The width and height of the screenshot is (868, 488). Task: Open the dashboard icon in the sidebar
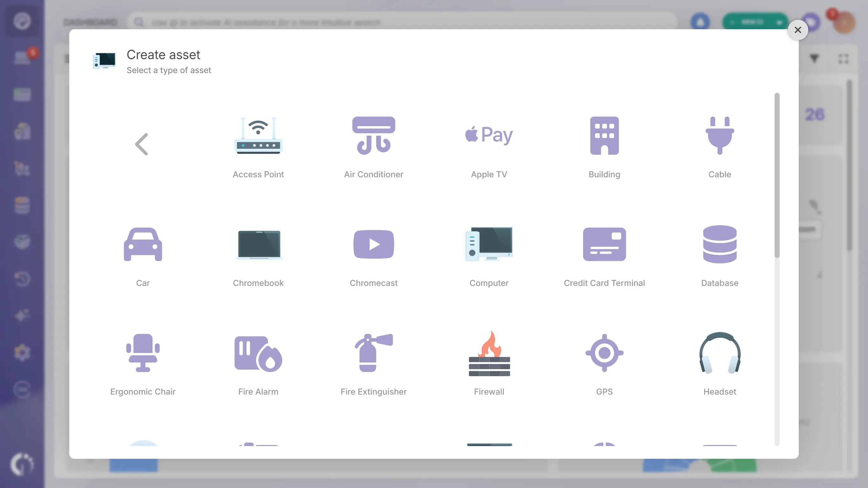point(22,21)
